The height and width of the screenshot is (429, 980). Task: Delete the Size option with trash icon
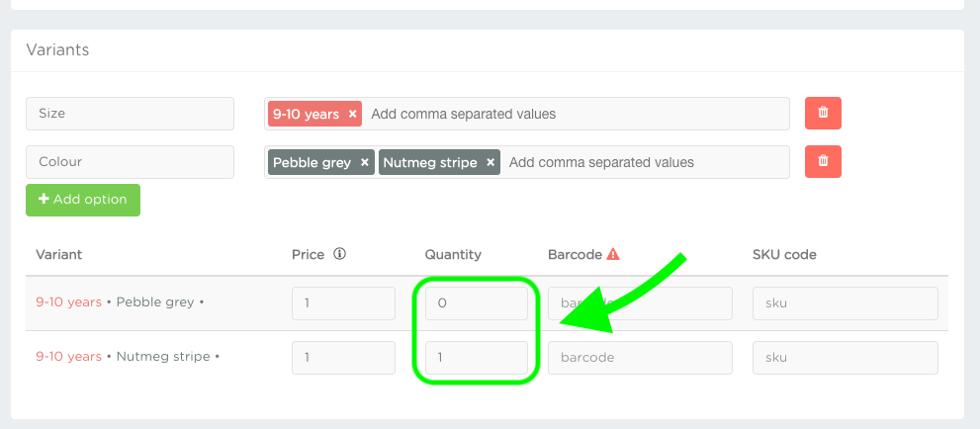coord(823,114)
